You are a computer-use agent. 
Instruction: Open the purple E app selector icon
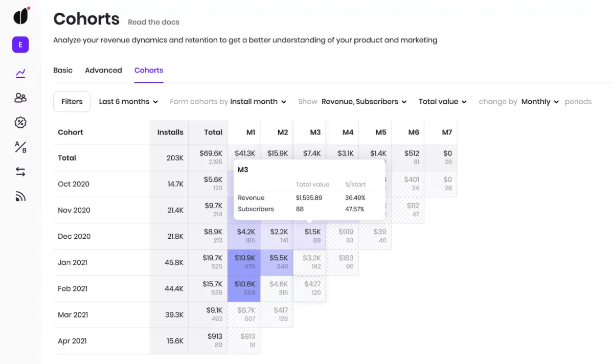[20, 44]
